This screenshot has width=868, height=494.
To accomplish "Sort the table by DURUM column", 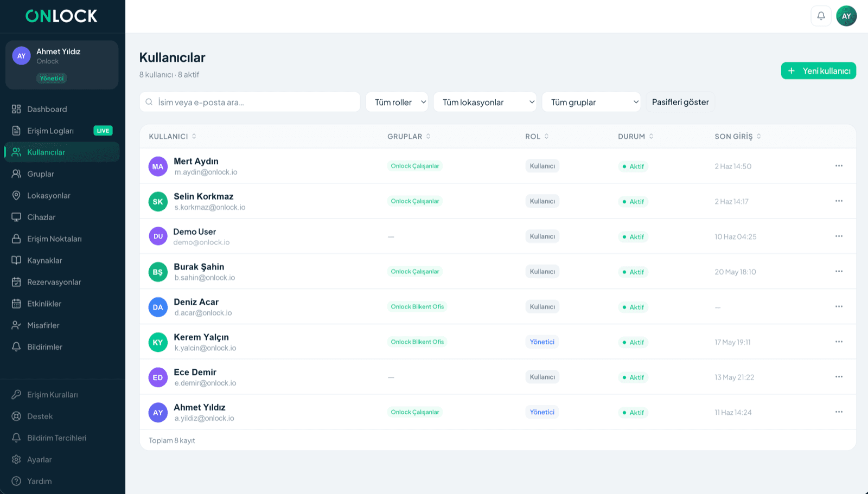I will (x=636, y=137).
